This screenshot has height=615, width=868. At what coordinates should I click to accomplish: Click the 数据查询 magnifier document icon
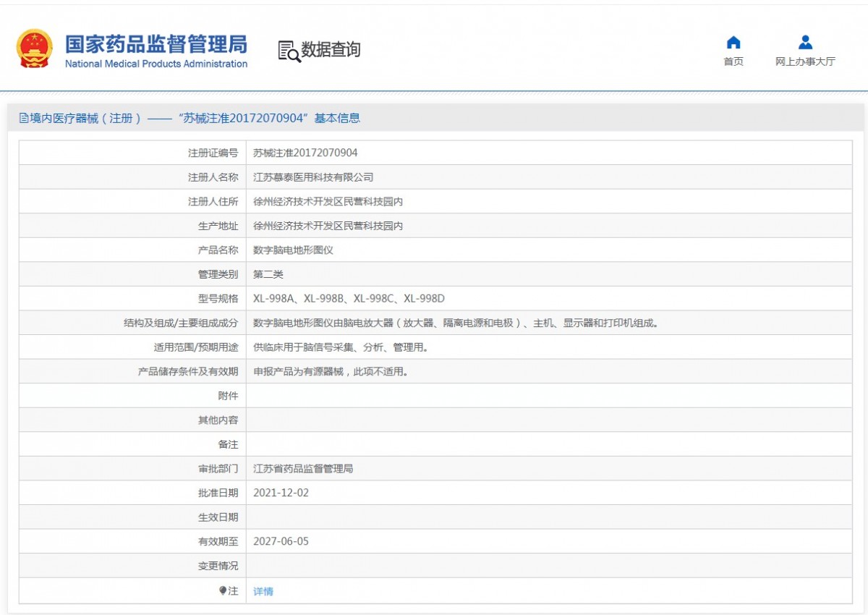[289, 51]
